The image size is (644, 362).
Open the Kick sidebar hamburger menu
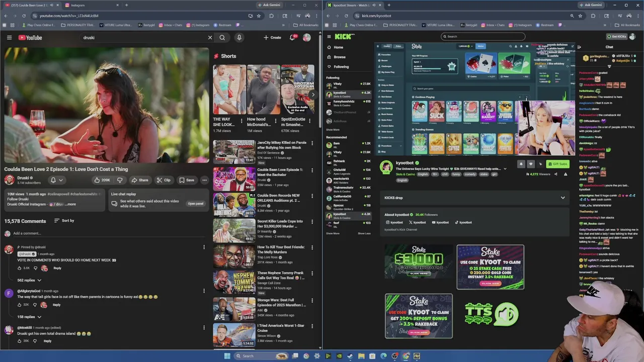329,36
